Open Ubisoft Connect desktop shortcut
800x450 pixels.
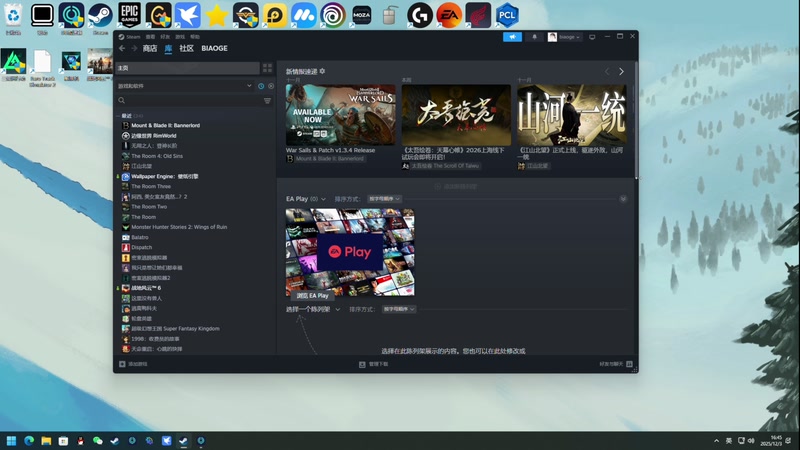coord(333,15)
